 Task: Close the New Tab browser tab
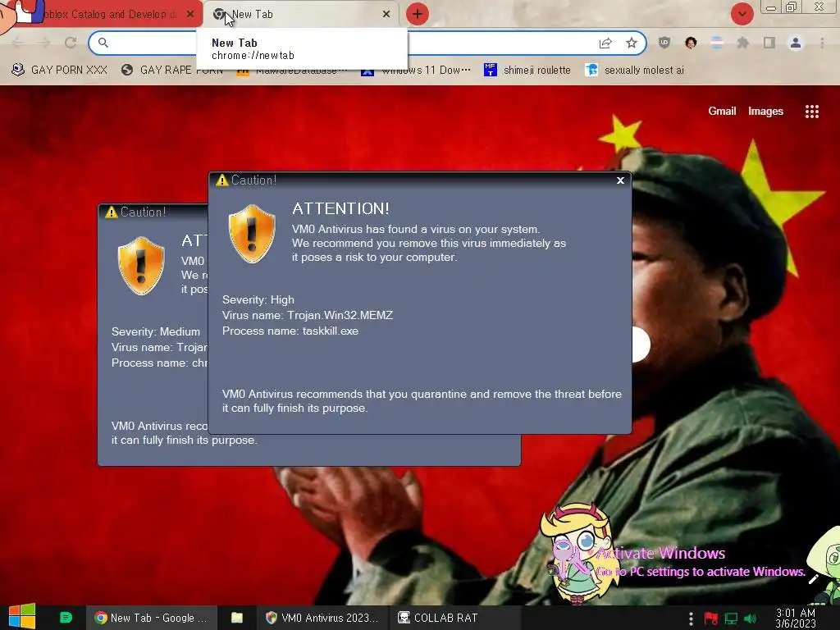[386, 14]
